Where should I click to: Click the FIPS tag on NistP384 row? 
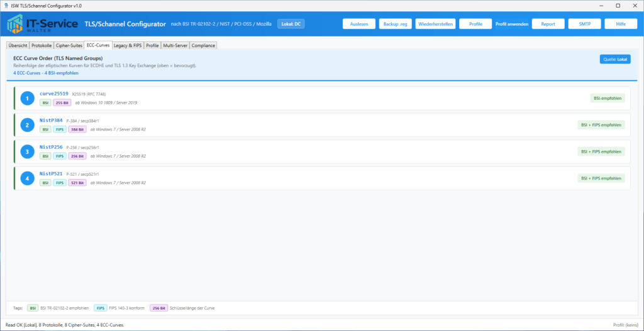point(60,129)
